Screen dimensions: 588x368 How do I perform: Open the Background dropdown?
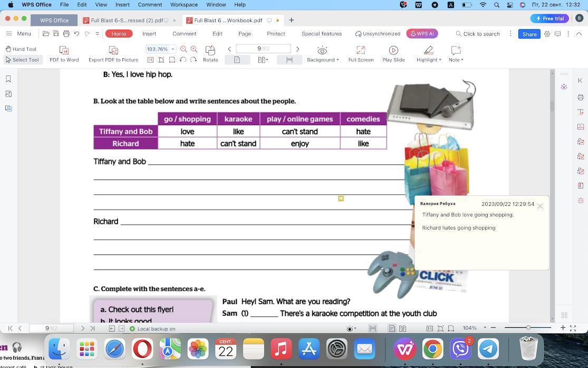click(x=323, y=60)
